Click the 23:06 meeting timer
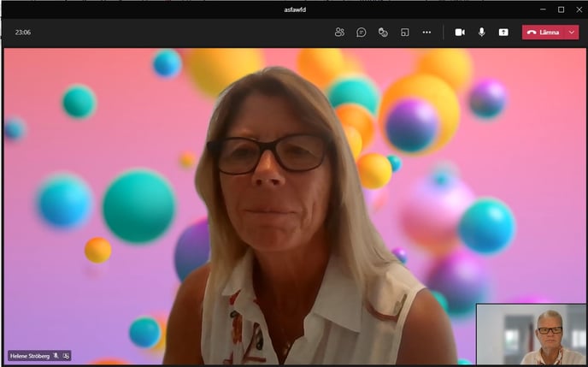Image resolution: width=588 pixels, height=367 pixels. (x=23, y=33)
